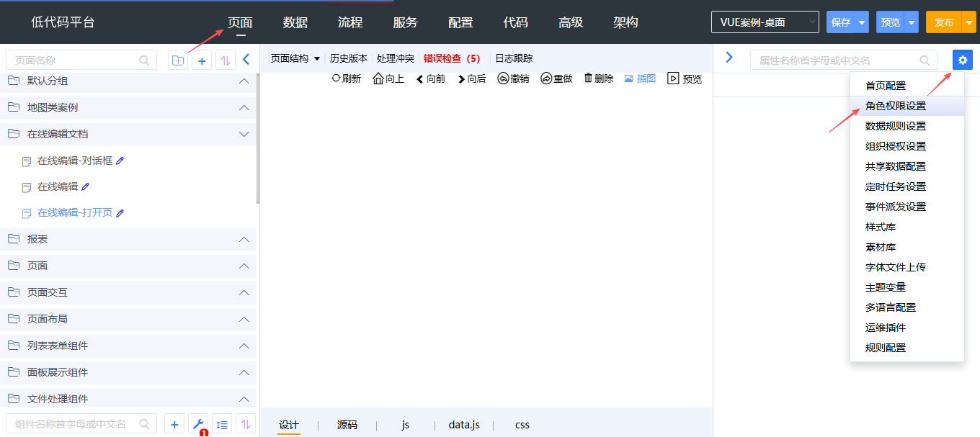Click the 页面名称 search field

[x=76, y=60]
